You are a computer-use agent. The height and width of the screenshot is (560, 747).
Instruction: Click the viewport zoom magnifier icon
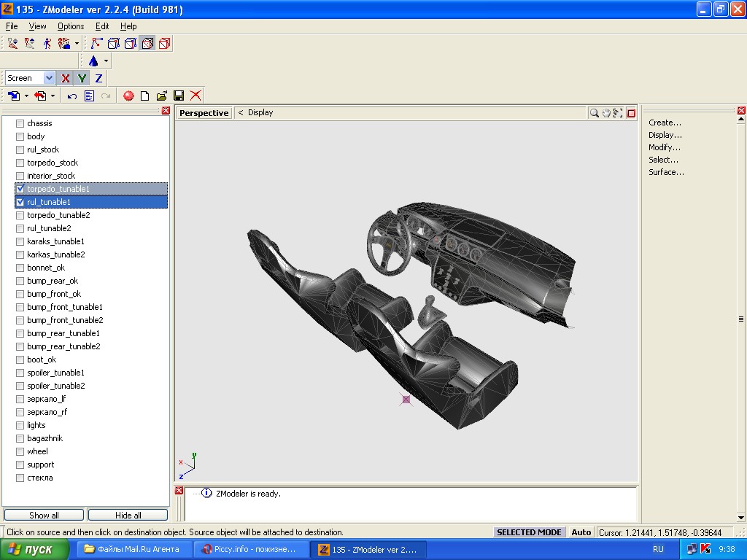(x=594, y=113)
